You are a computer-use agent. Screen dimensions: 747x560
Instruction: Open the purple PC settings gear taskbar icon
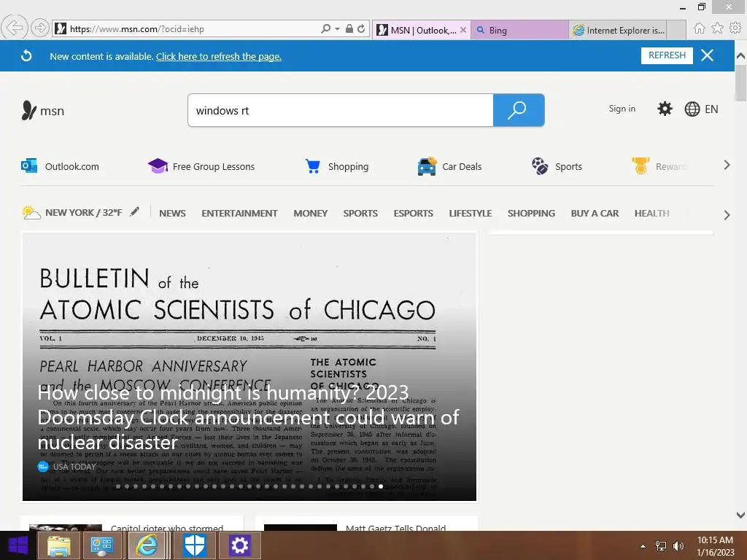[239, 545]
